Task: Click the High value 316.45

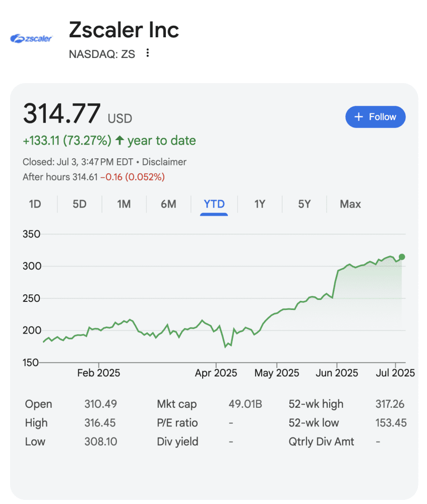Action: [100, 423]
